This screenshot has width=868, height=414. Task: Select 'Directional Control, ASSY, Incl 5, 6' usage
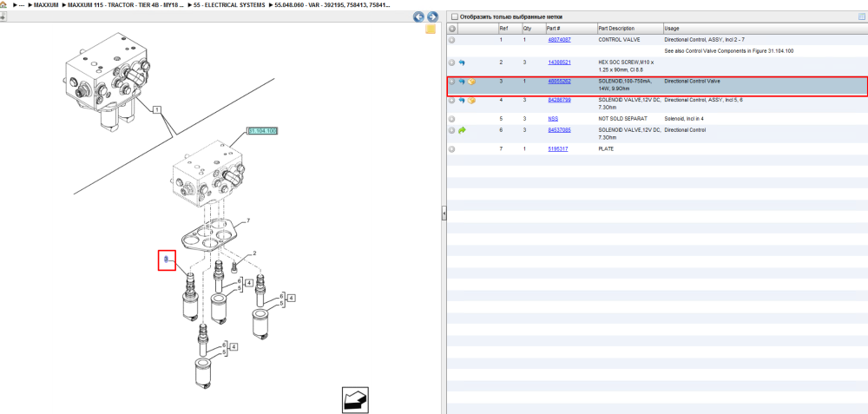coord(704,100)
